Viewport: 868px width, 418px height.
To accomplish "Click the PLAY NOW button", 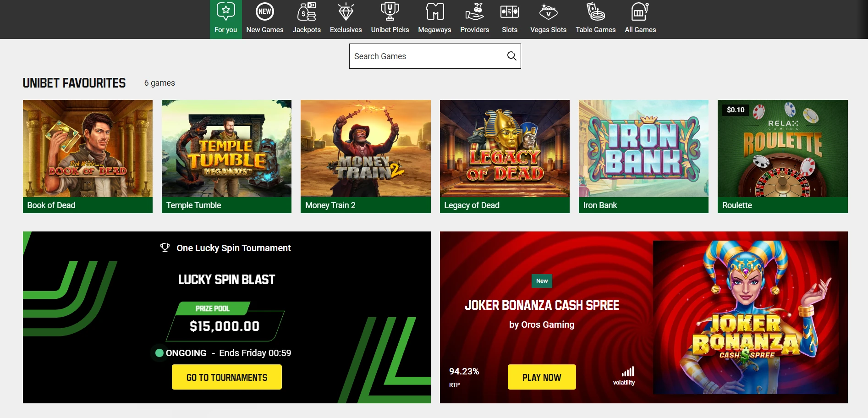I will pos(542,377).
